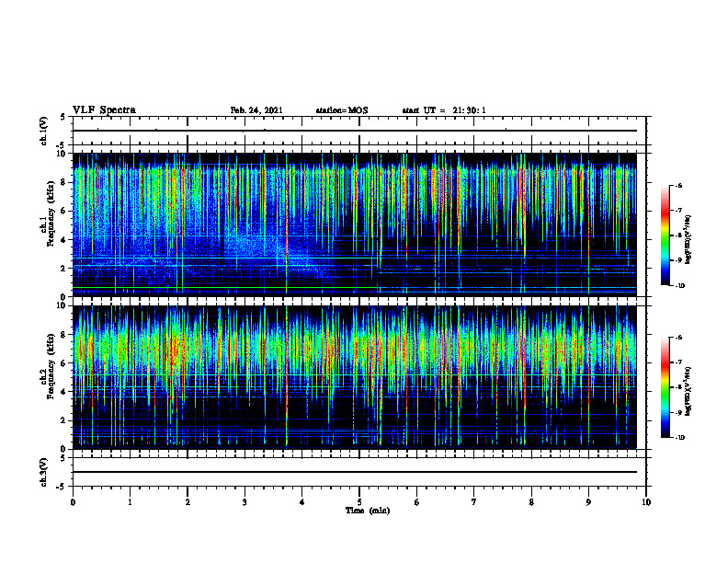Click the '-6' label on ch.1 color scale
Screen dimensions: 728x563
click(x=678, y=186)
